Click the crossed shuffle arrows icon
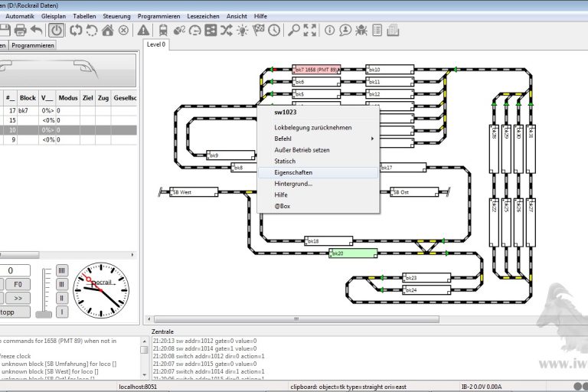The width and height of the screenshot is (588, 392). 227,31
